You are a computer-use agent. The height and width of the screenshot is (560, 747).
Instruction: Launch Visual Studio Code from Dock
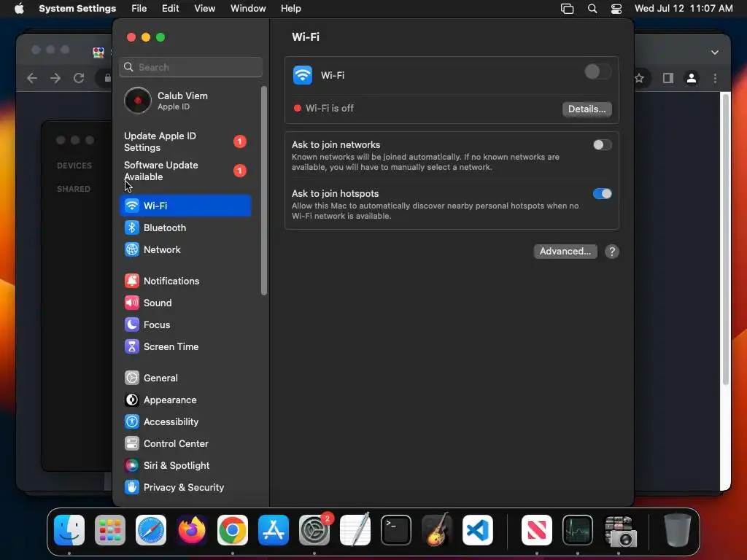tap(478, 530)
